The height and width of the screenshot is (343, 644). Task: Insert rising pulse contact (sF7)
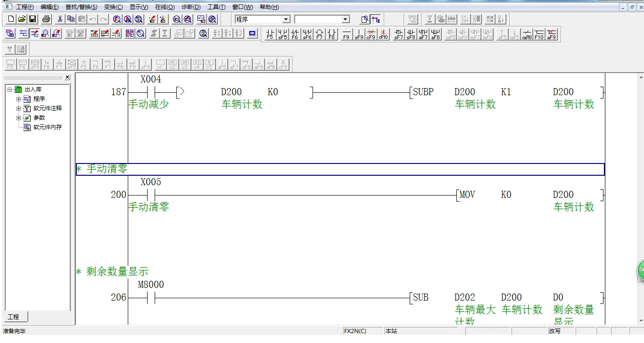tap(398, 34)
